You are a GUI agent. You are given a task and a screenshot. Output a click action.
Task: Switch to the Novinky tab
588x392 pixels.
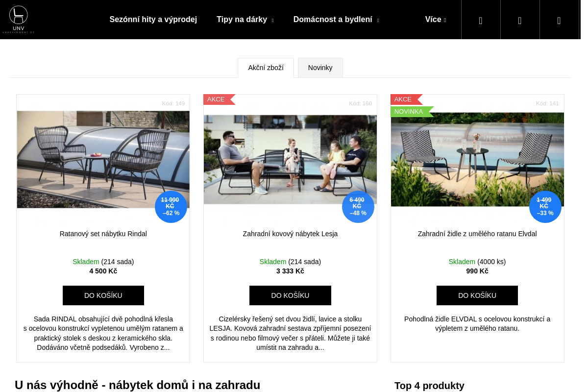click(x=320, y=68)
